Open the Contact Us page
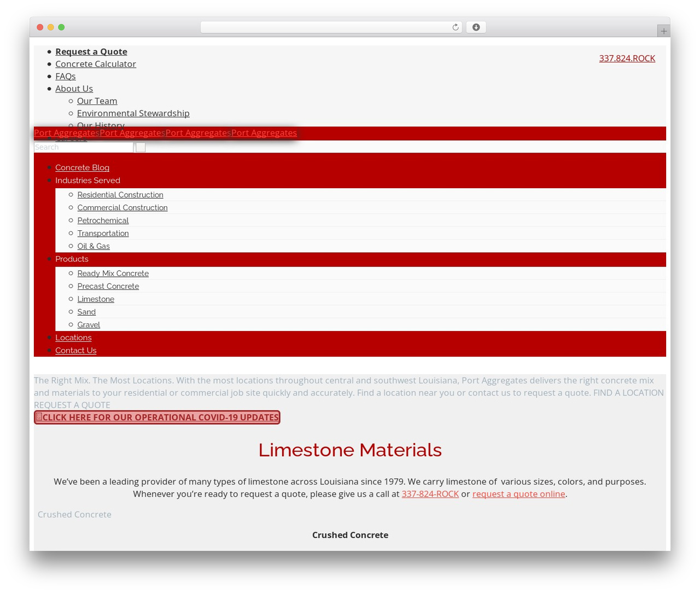The height and width of the screenshot is (593, 700). pyautogui.click(x=75, y=351)
